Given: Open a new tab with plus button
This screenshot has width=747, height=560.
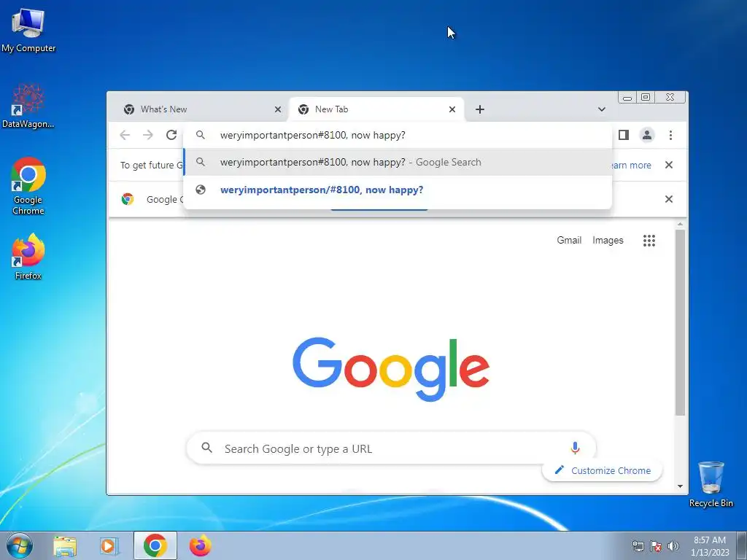Looking at the screenshot, I should tap(480, 109).
